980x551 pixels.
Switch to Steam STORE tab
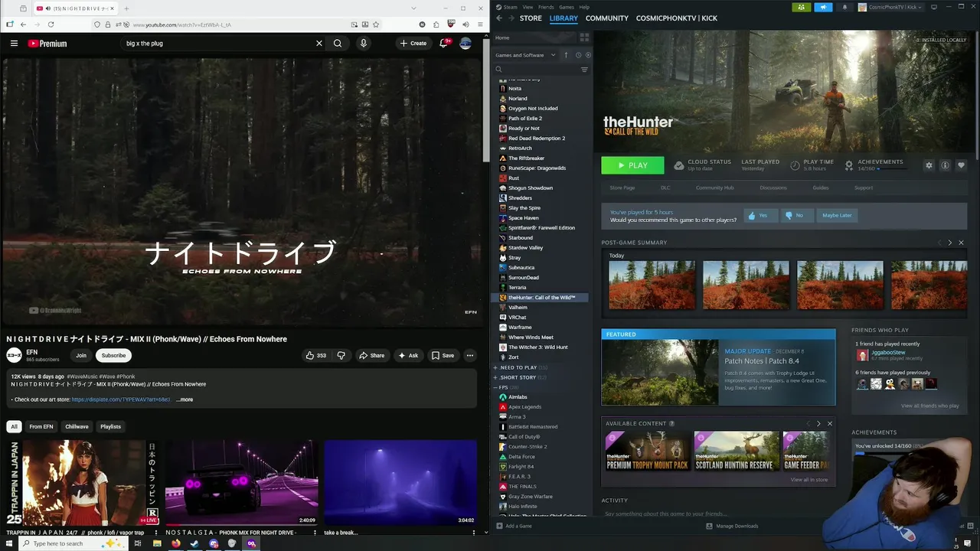[x=531, y=18]
